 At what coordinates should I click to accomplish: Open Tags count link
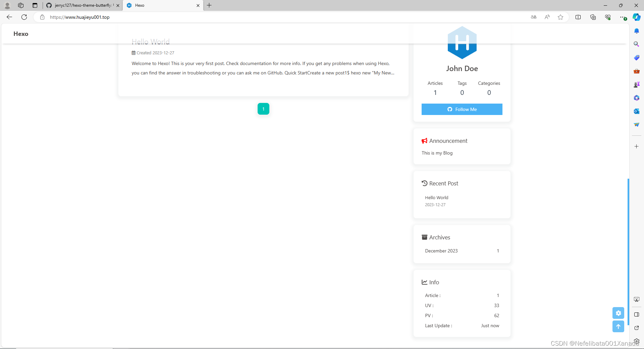click(462, 88)
